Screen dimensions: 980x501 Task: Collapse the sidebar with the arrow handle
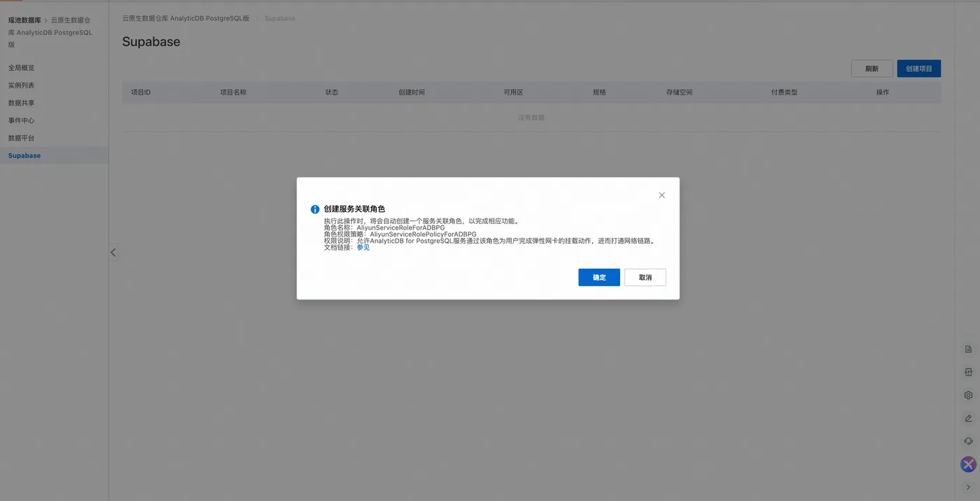tap(113, 253)
